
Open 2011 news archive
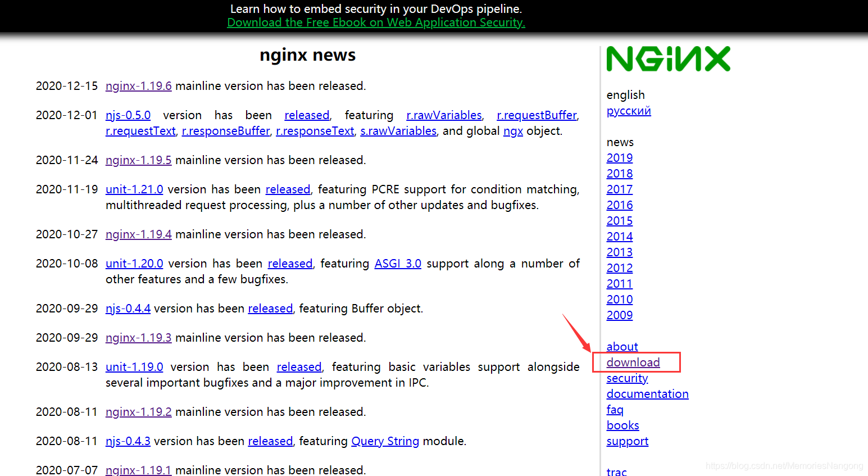pos(620,284)
